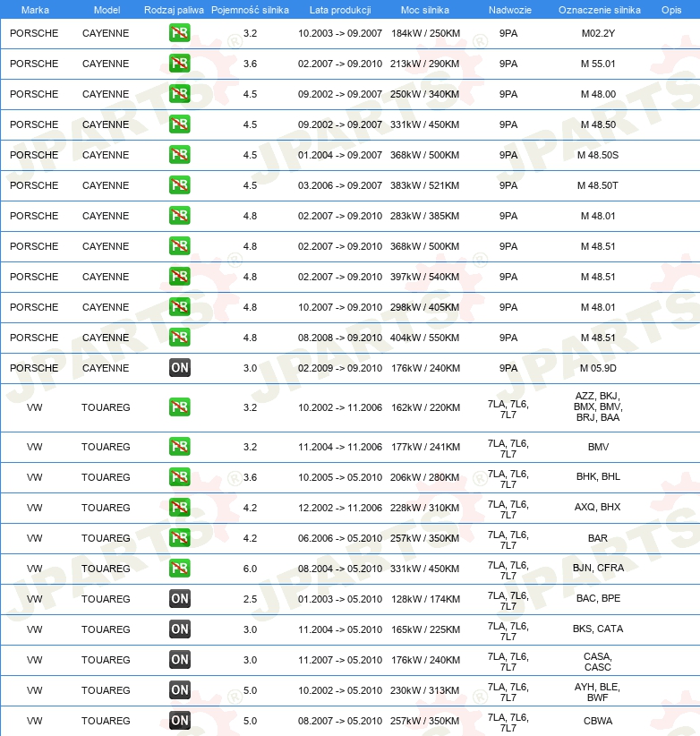Select the Pojemność silnika column header

click(x=250, y=10)
